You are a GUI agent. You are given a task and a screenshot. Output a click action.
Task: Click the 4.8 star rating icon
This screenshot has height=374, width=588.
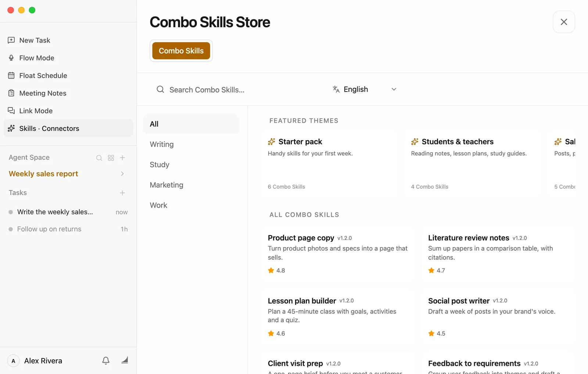coord(271,270)
